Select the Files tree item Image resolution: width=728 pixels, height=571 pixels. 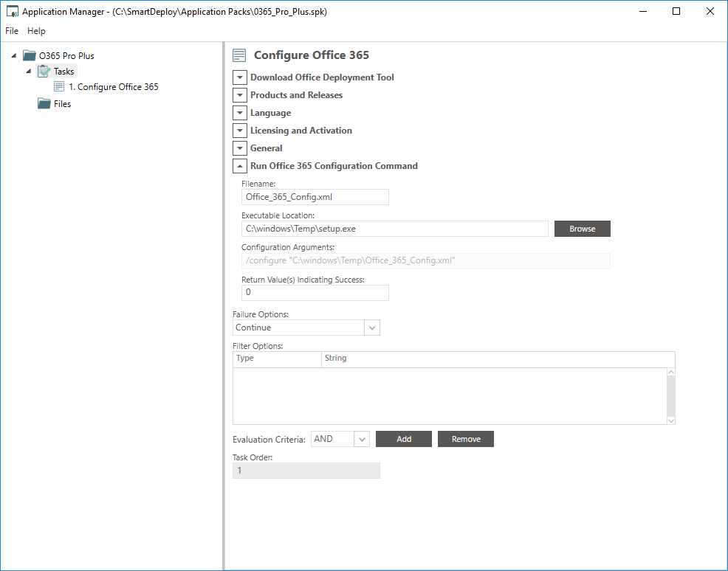coord(62,103)
